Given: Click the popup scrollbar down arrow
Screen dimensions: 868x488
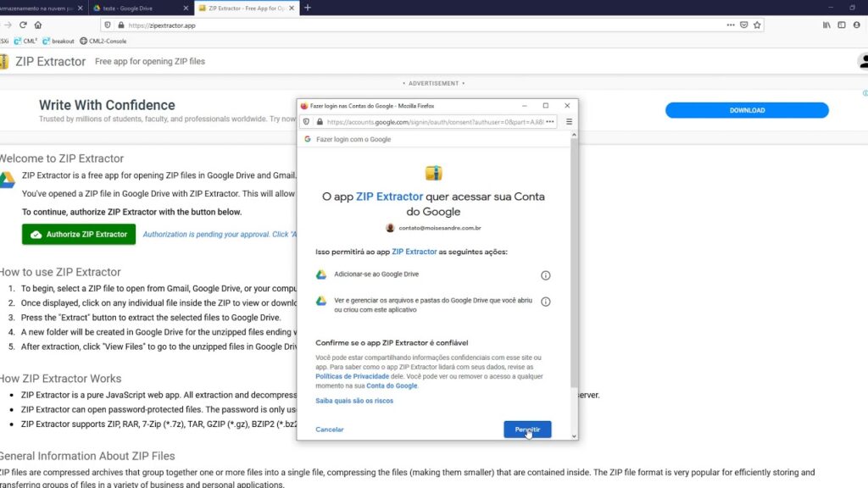Looking at the screenshot, I should click(574, 436).
